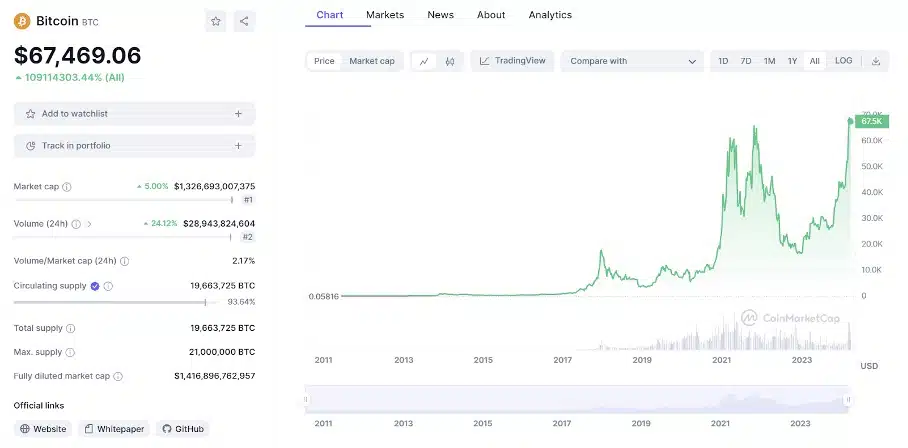Toggle LOG scale on chart
The image size is (908, 448).
coord(844,61)
